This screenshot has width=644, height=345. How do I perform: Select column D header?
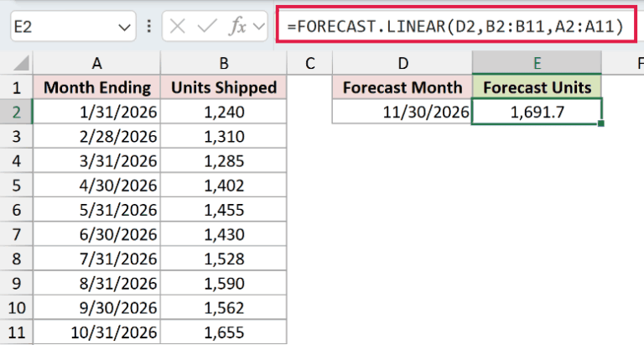tap(402, 63)
